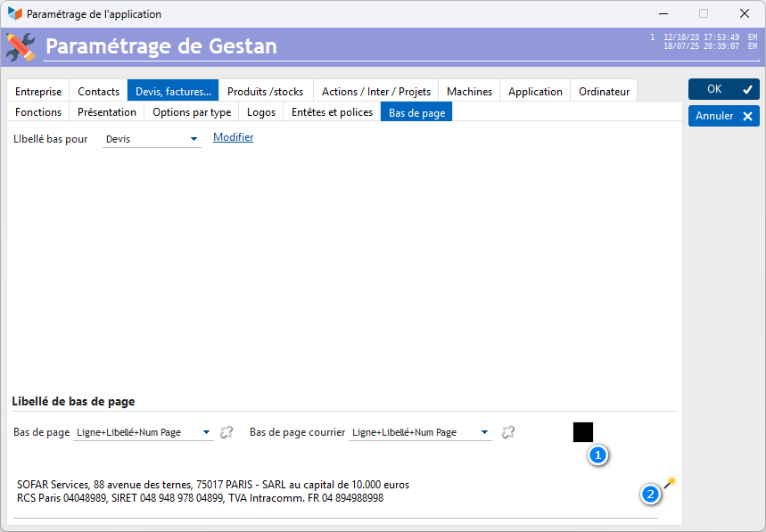Image resolution: width=766 pixels, height=532 pixels.
Task: Expand the Bas de page courrier dropdown
Action: point(484,432)
